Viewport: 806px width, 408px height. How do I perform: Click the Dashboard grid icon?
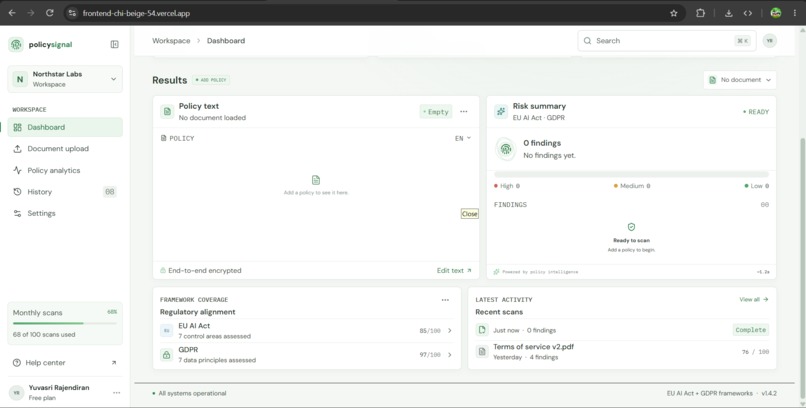point(17,127)
